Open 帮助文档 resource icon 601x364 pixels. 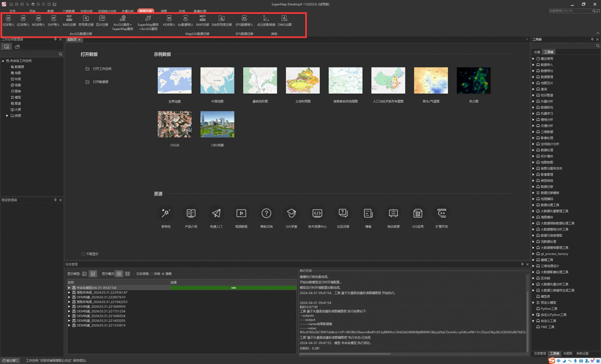tap(266, 213)
